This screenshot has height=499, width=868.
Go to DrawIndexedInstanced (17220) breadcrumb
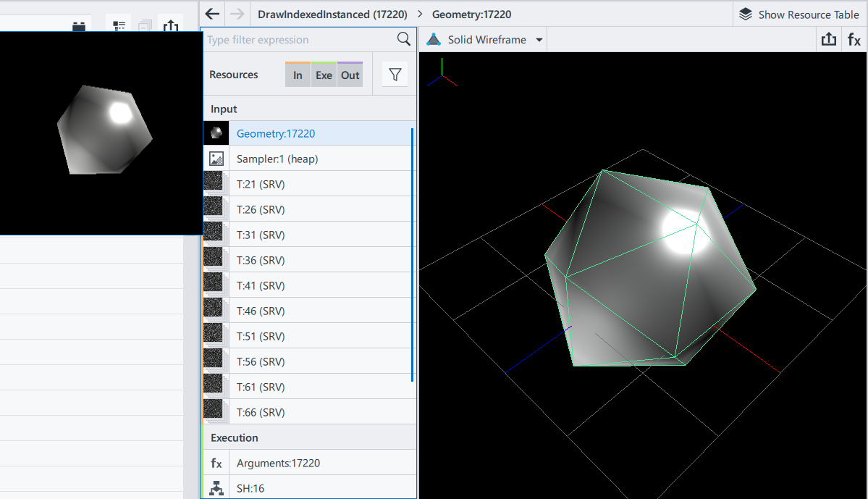332,14
